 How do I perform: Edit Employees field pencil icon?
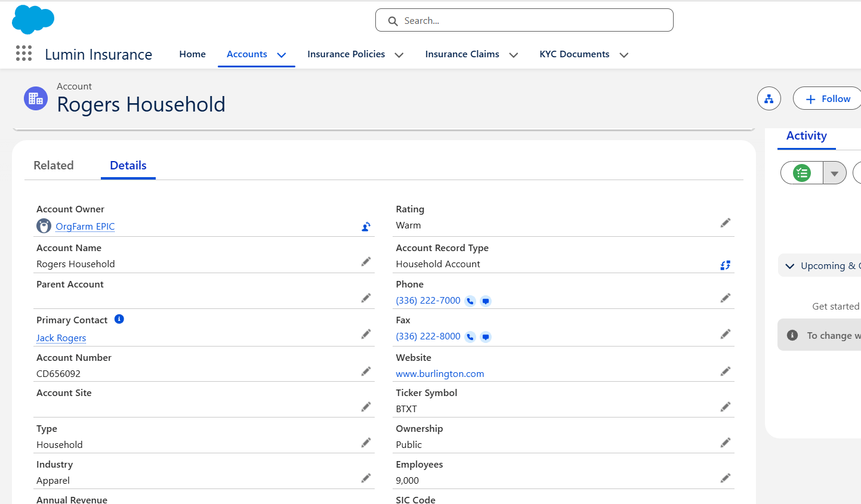tap(726, 478)
